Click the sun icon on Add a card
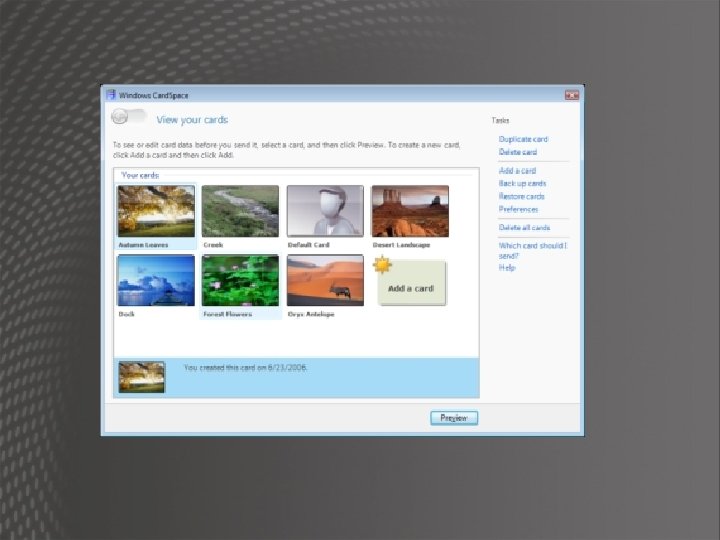The height and width of the screenshot is (540, 720). tap(382, 265)
